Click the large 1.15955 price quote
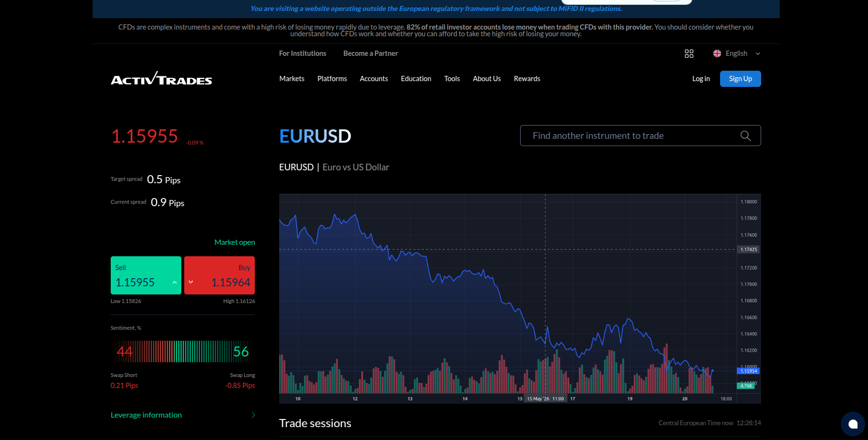Image resolution: width=868 pixels, height=440 pixels. point(144,136)
